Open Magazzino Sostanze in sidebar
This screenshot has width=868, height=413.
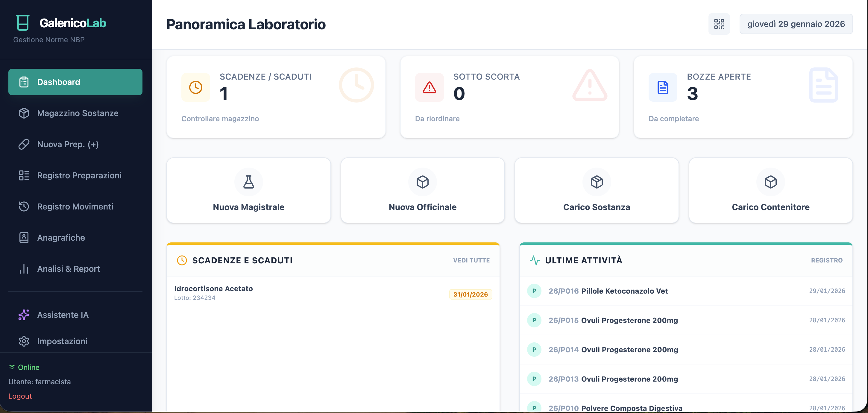click(78, 113)
